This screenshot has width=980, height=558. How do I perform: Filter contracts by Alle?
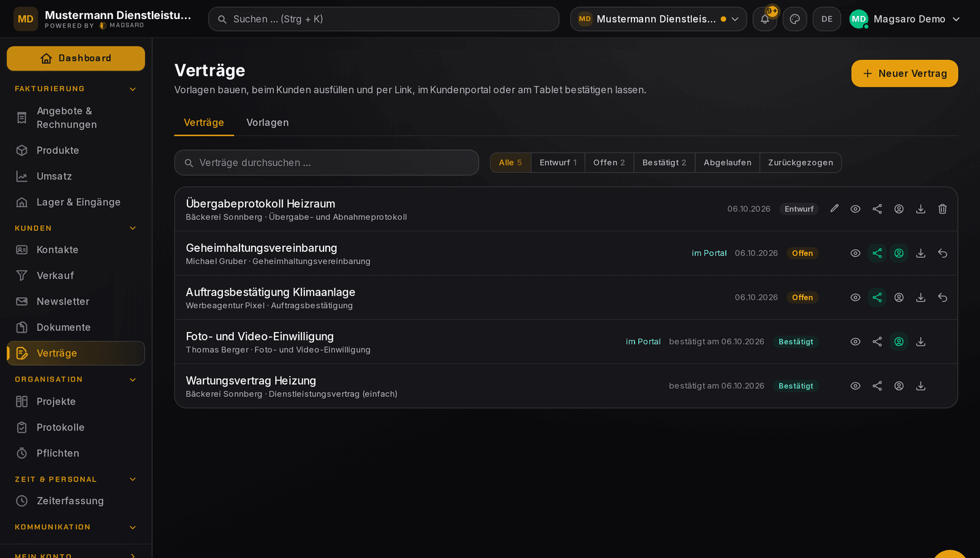[x=510, y=162]
